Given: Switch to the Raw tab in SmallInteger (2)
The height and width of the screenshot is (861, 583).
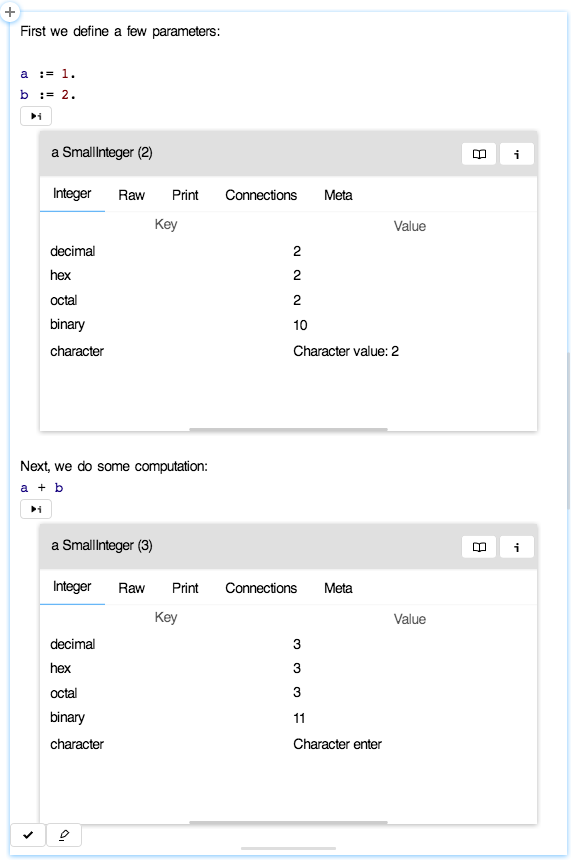Looking at the screenshot, I should point(131,195).
